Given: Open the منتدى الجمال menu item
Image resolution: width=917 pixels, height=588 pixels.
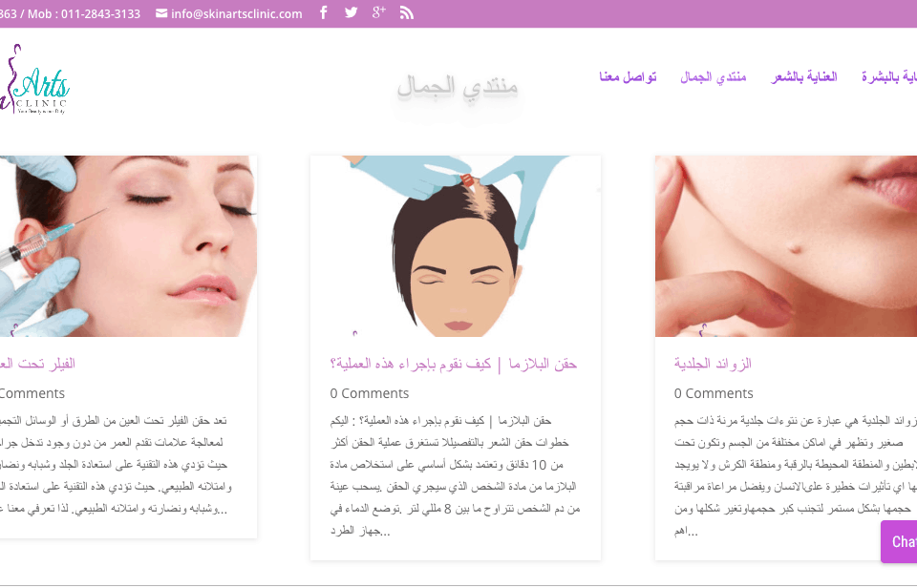Looking at the screenshot, I should (714, 76).
